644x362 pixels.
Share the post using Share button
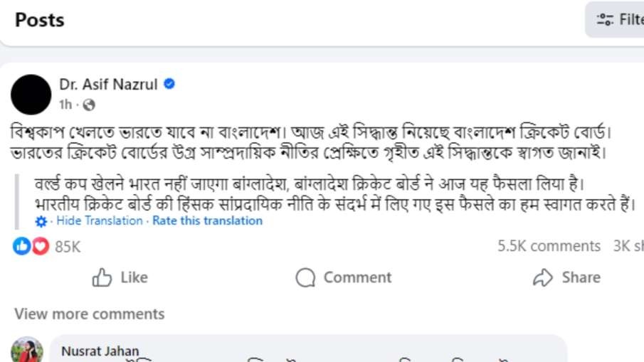566,277
